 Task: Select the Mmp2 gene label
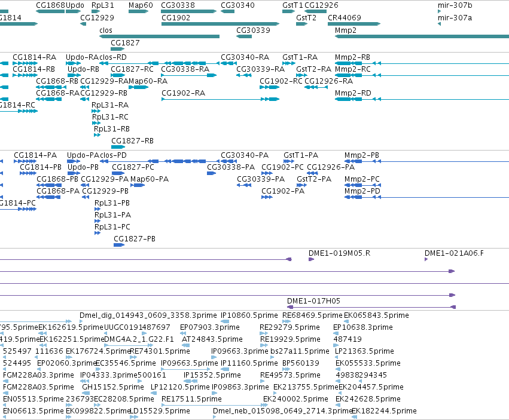pyautogui.click(x=345, y=30)
